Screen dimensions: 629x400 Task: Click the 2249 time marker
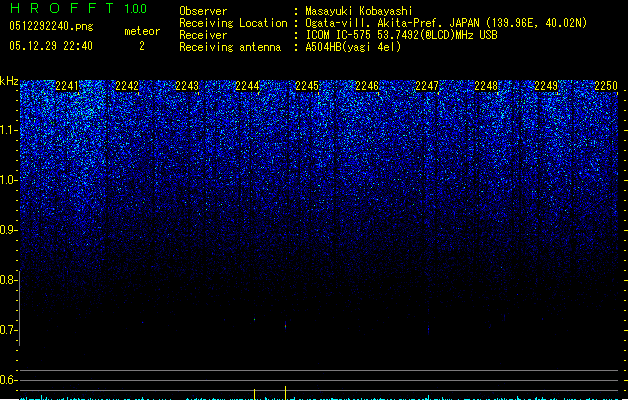tap(546, 86)
